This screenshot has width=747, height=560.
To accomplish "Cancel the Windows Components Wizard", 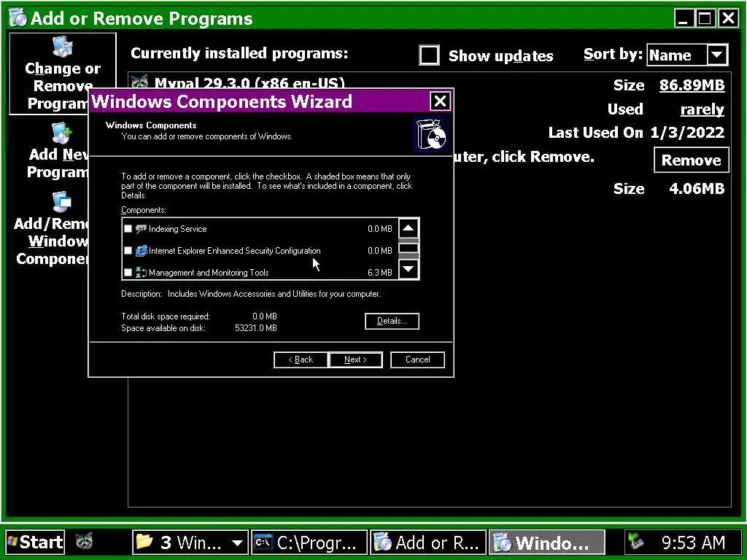I will (417, 359).
